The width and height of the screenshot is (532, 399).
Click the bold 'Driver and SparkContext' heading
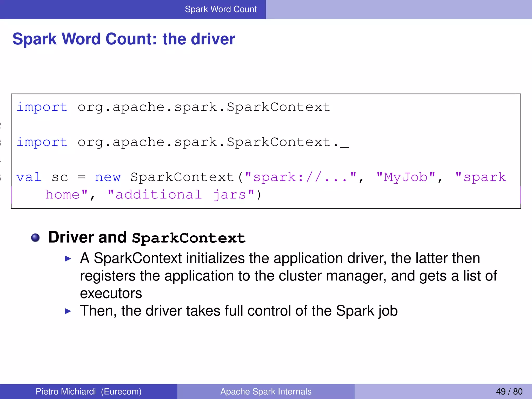tap(147, 237)
